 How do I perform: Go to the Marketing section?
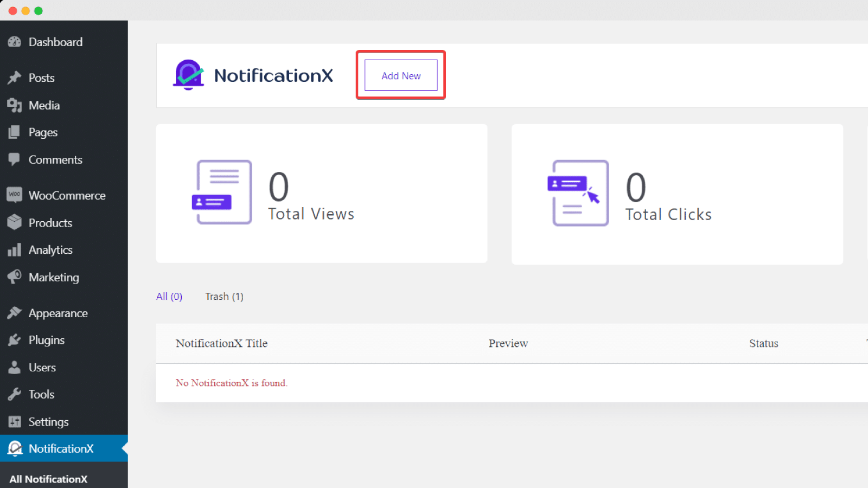[x=64, y=277]
